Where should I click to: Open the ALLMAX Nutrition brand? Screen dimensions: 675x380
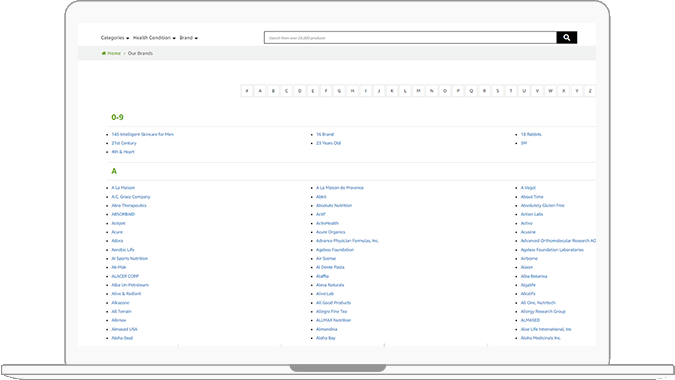point(334,320)
